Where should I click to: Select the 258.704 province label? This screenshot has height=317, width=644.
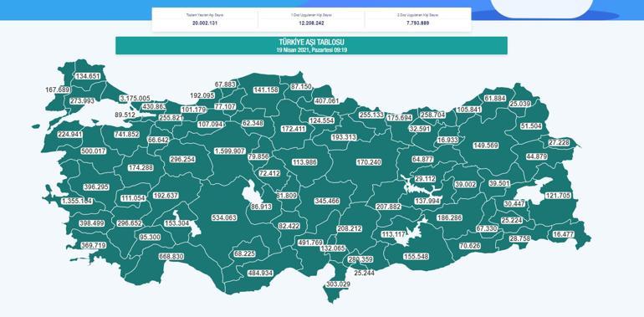[432, 115]
